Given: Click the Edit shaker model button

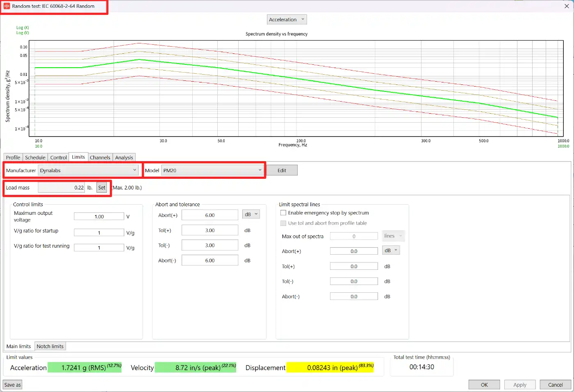Looking at the screenshot, I should [282, 171].
